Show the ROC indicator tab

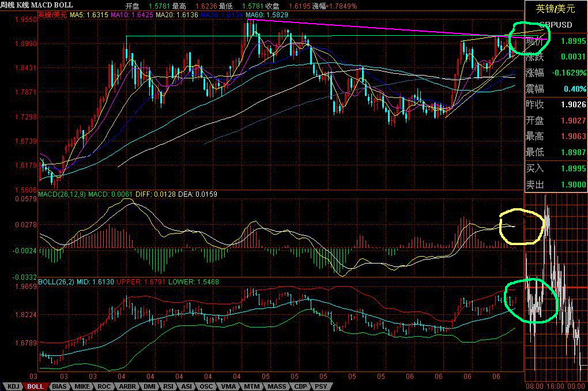(104, 386)
